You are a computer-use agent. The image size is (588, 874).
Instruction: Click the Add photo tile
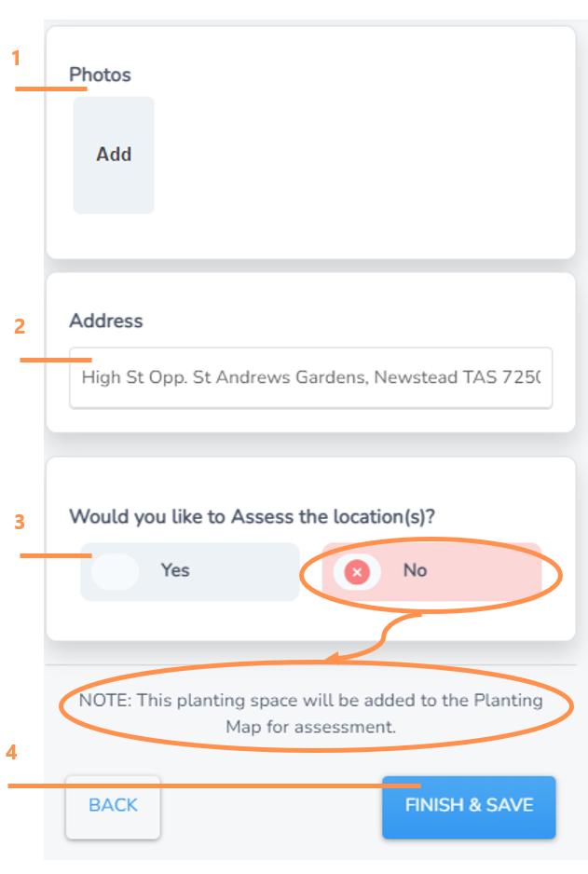114,155
